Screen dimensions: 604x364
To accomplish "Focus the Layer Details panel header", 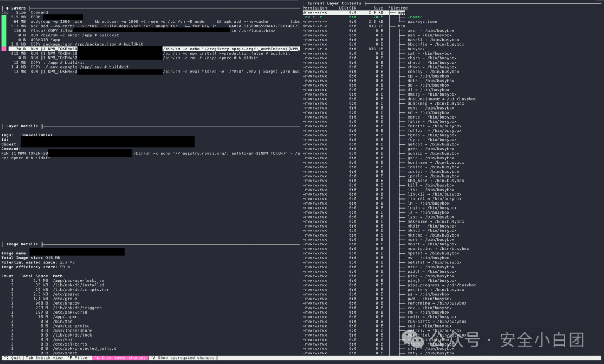I will point(22,126).
